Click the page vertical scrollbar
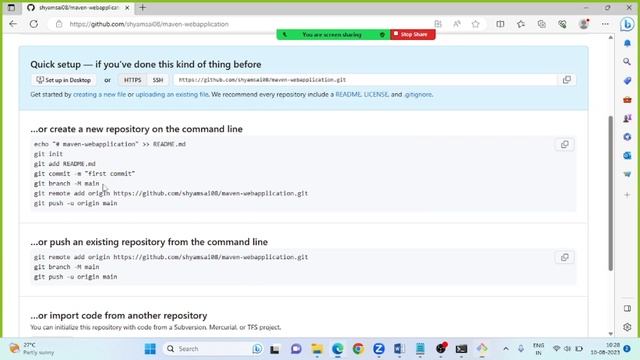This screenshot has height=360, width=640. [611, 193]
